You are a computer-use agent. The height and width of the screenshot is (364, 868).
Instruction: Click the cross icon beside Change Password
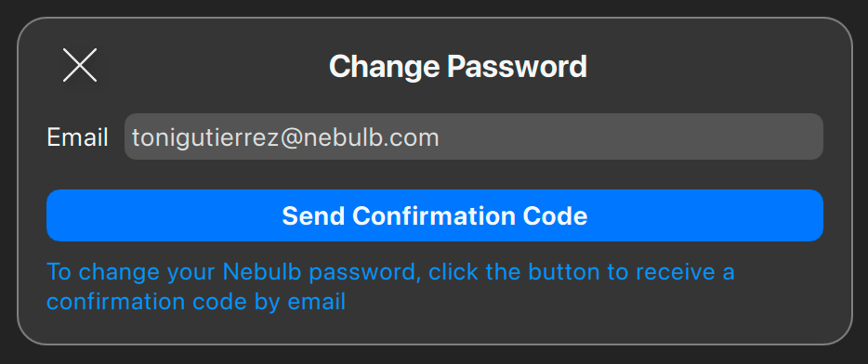(80, 65)
